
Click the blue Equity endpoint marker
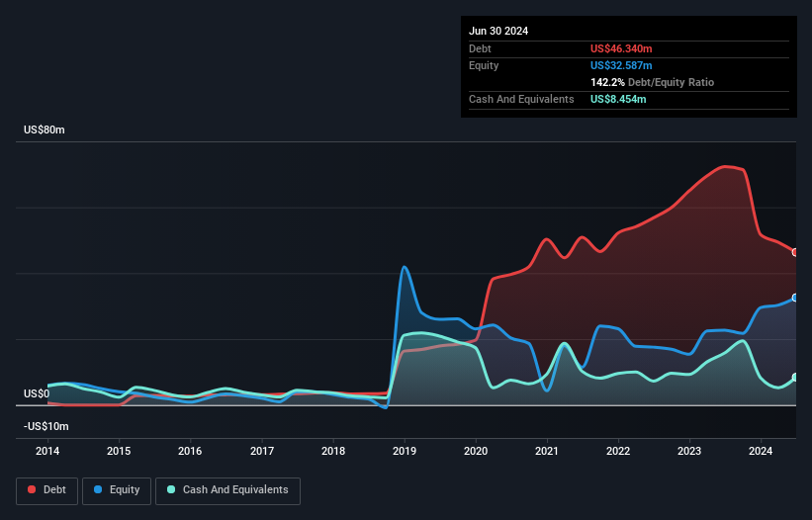coord(795,298)
